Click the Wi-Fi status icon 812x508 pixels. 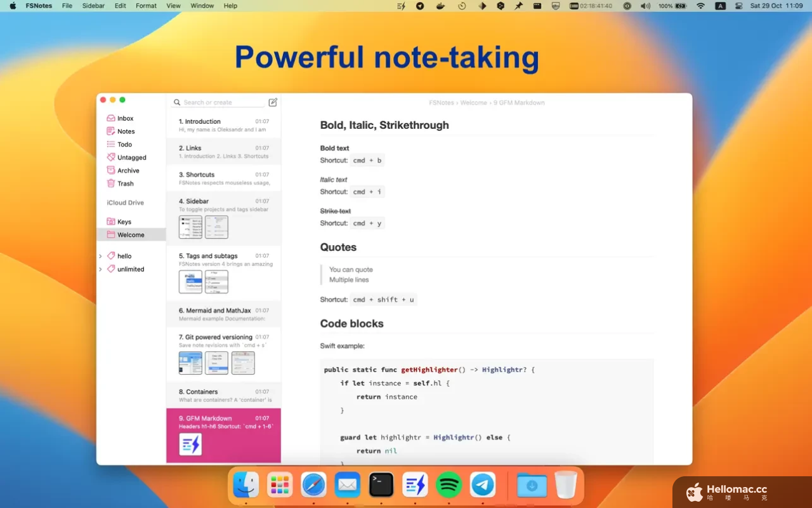click(700, 6)
